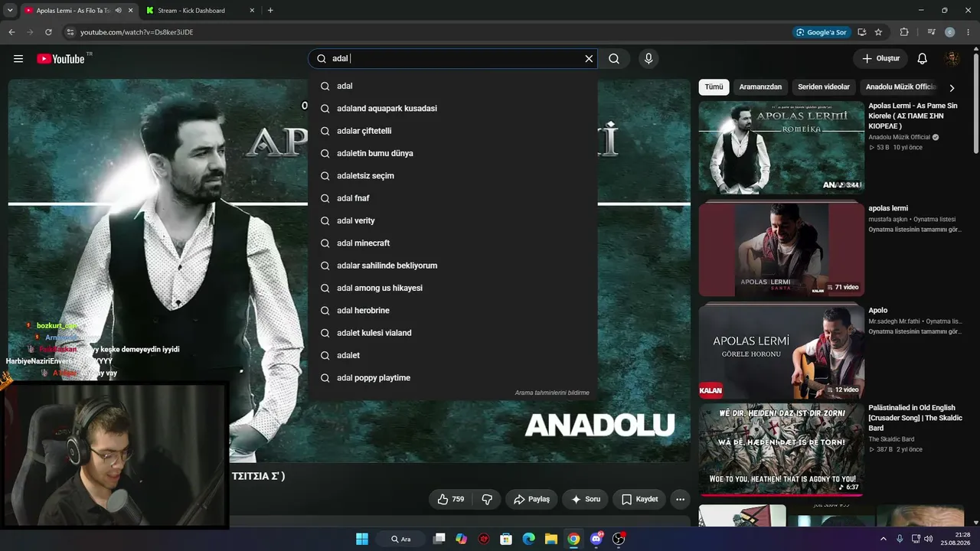Start voice search with the microphone
This screenshot has width=980, height=551.
point(648,59)
